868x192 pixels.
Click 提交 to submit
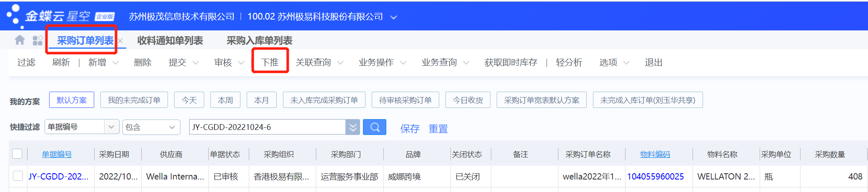click(x=178, y=62)
